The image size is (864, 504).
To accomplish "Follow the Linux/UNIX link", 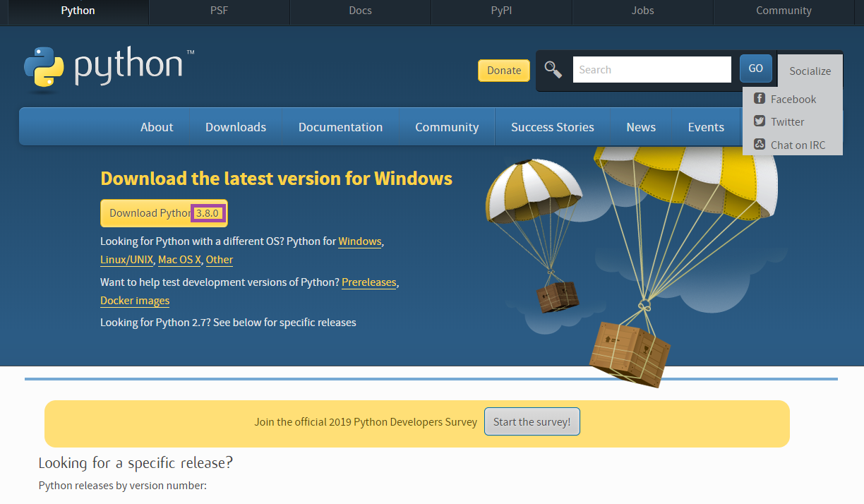I will (x=127, y=260).
